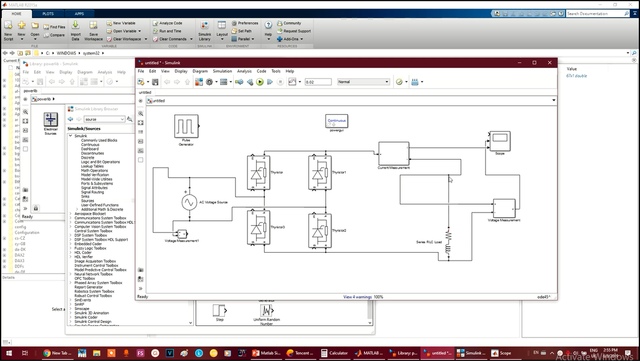Select the Thyristor1 block

(320, 173)
